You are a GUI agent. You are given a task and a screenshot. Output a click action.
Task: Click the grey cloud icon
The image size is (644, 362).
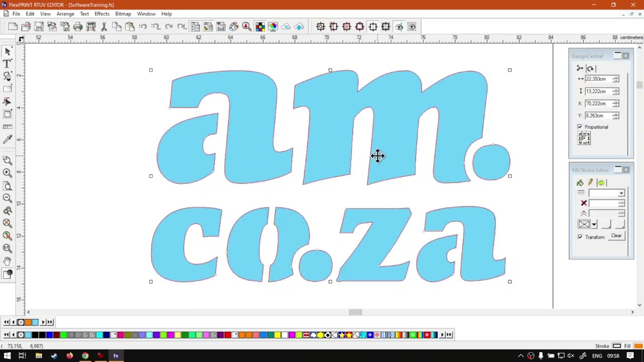(286, 27)
